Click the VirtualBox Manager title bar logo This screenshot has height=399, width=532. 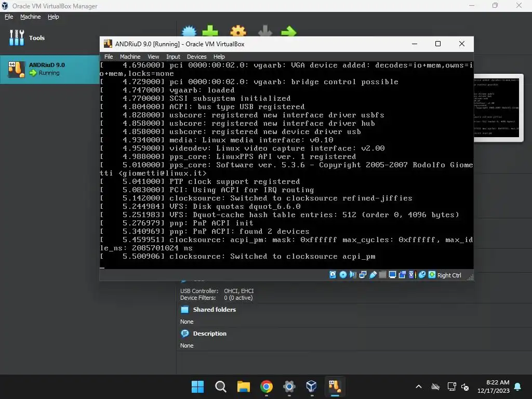pos(5,6)
